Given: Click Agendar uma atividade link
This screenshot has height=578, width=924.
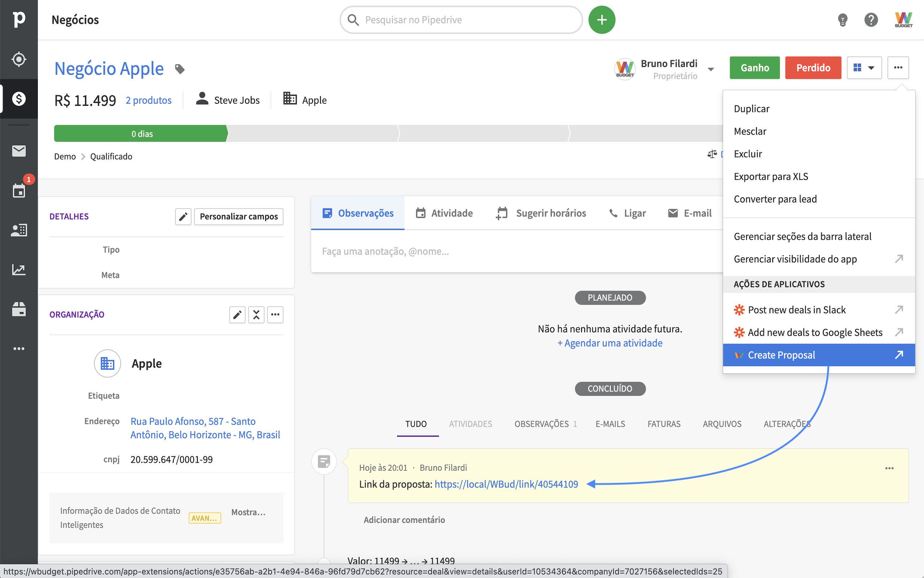Looking at the screenshot, I should tap(610, 343).
